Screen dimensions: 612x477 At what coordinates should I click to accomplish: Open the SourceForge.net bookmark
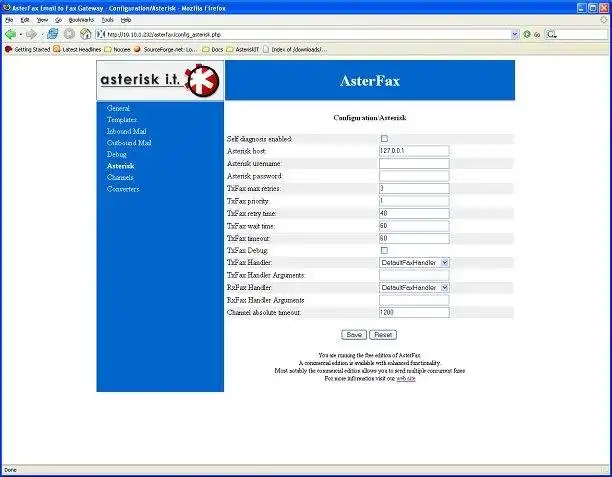pos(165,50)
